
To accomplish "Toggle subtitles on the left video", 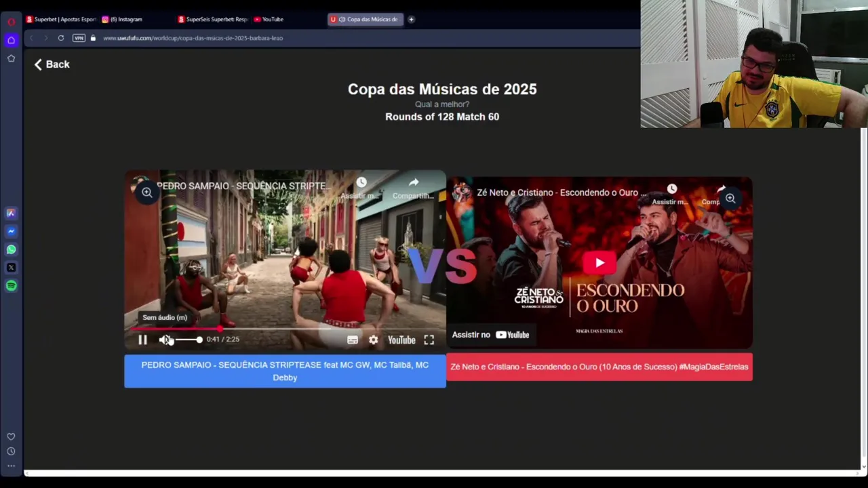I will click(353, 340).
